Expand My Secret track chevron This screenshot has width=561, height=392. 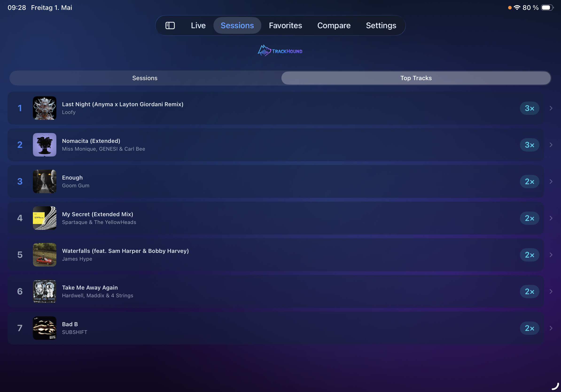click(551, 218)
